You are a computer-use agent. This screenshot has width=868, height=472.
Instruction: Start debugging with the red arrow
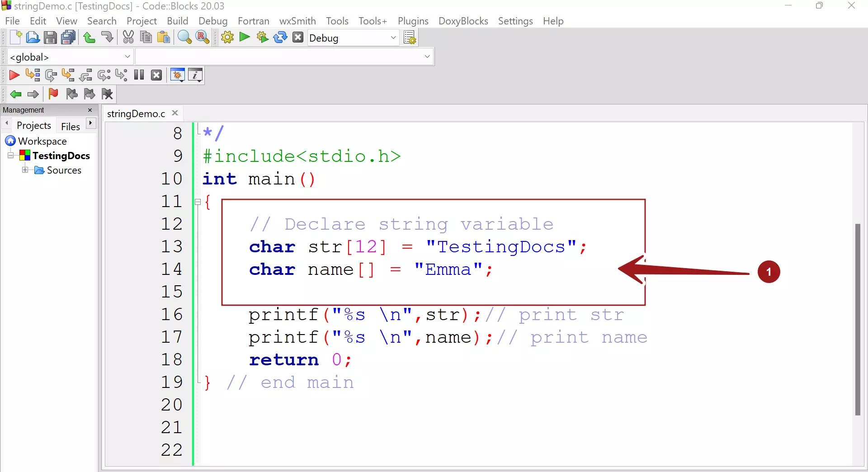tap(14, 75)
